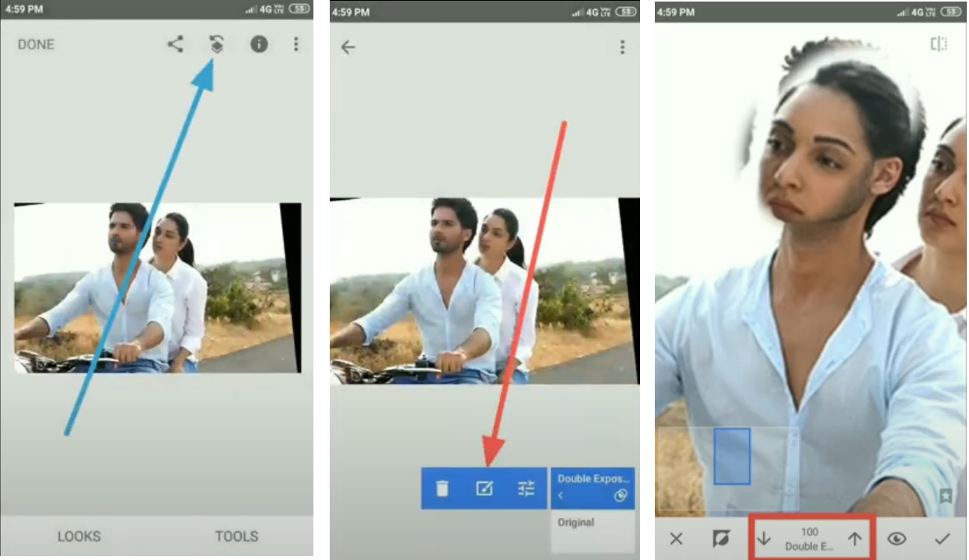Switch to the LOOKS tab
This screenshot has width=969, height=560.
point(79,536)
